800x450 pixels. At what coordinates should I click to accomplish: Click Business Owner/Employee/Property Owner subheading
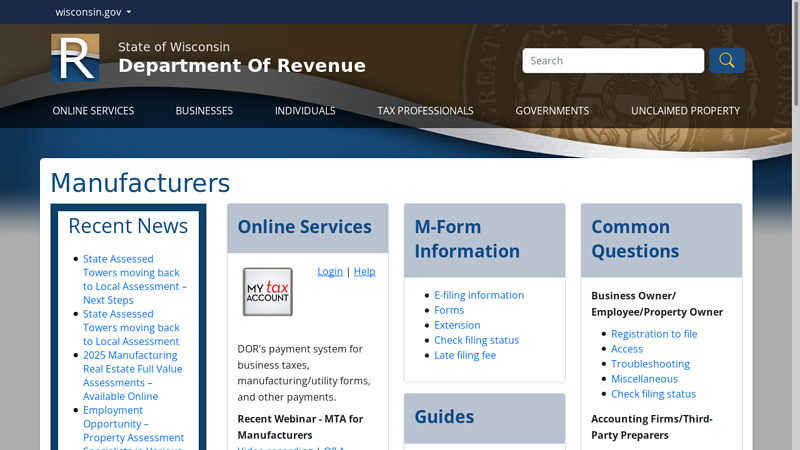tap(657, 304)
